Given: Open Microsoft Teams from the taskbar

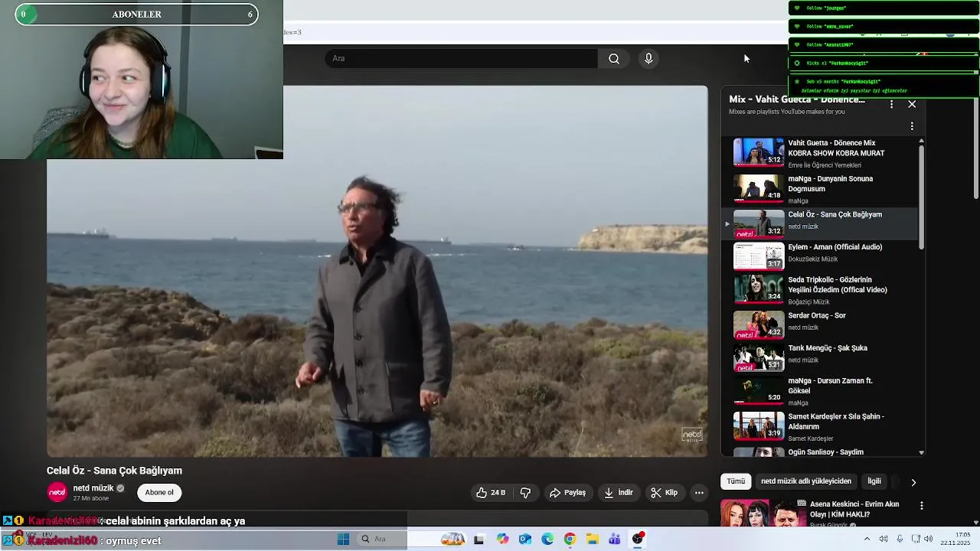Looking at the screenshot, I should 615,540.
